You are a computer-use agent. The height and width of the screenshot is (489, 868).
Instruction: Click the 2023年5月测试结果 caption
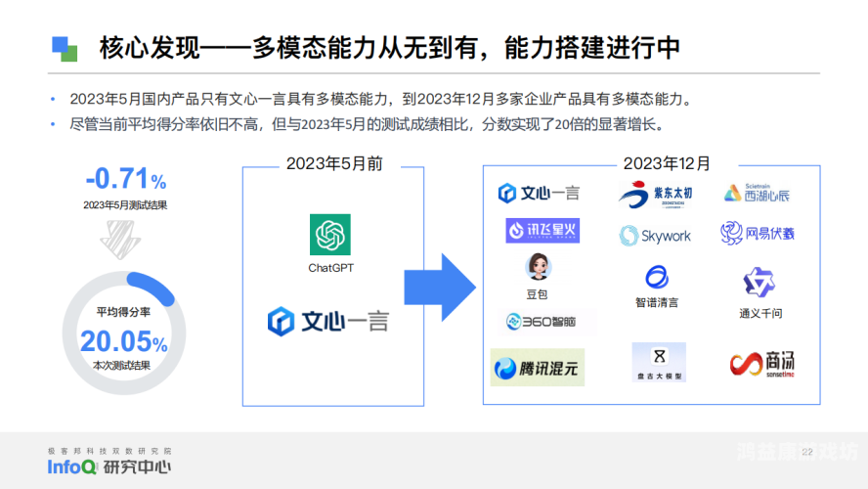pyautogui.click(x=125, y=205)
